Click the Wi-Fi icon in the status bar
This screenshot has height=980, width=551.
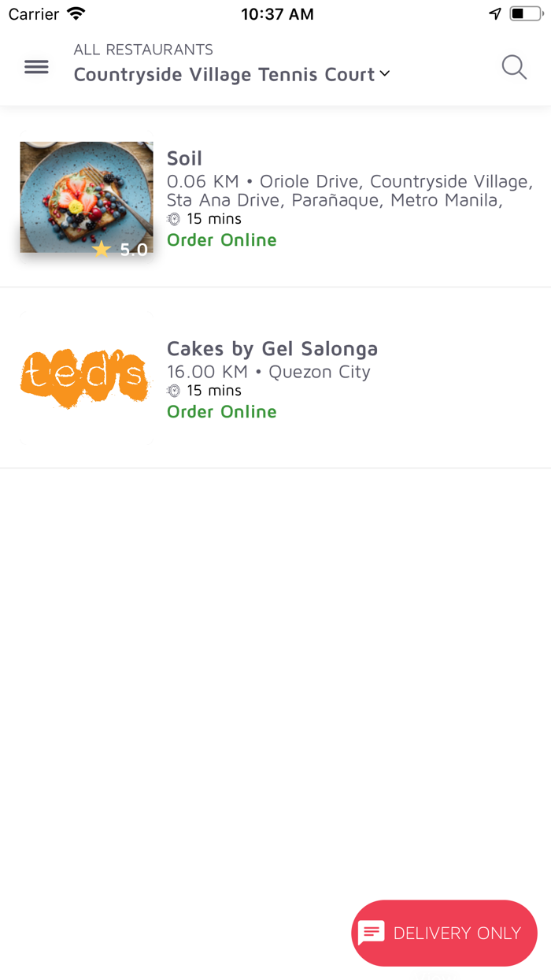74,13
